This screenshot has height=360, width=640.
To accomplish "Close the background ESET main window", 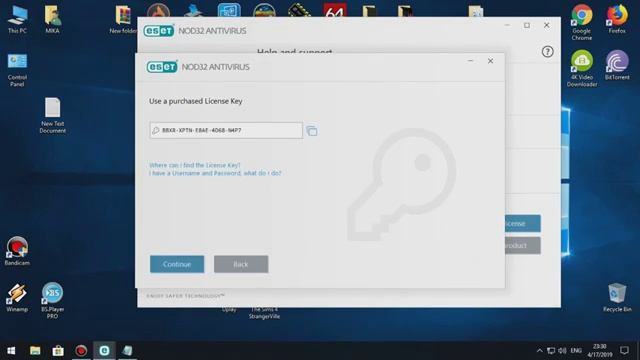I will pyautogui.click(x=547, y=25).
